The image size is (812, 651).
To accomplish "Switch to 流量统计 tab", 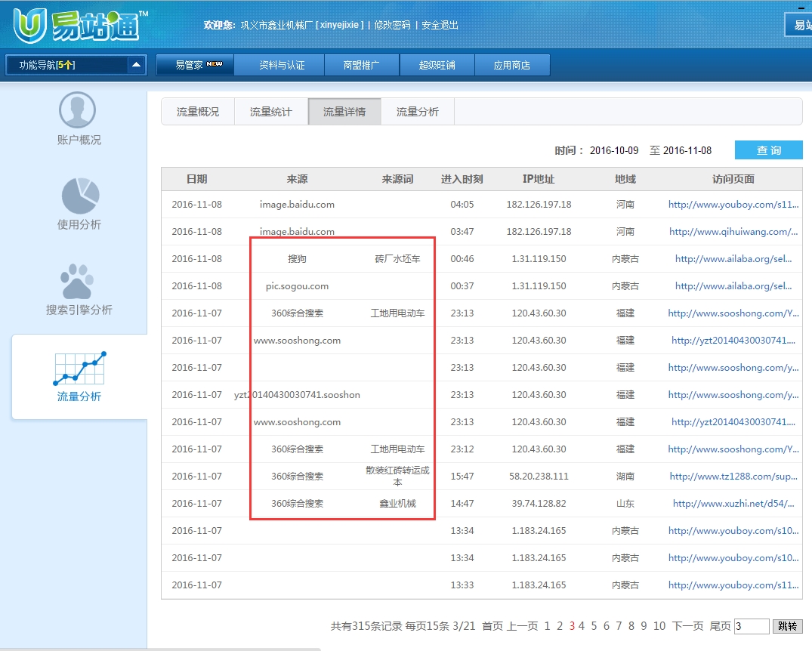I will tap(271, 112).
